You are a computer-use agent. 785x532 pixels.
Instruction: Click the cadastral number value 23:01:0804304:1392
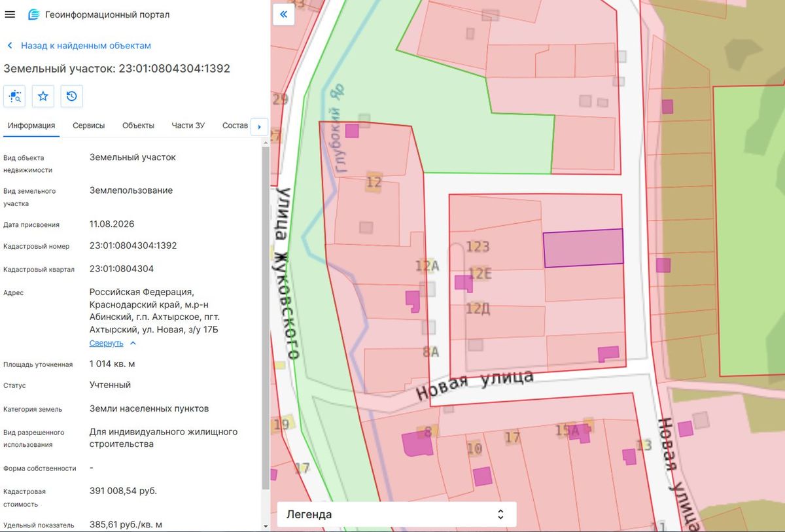133,245
